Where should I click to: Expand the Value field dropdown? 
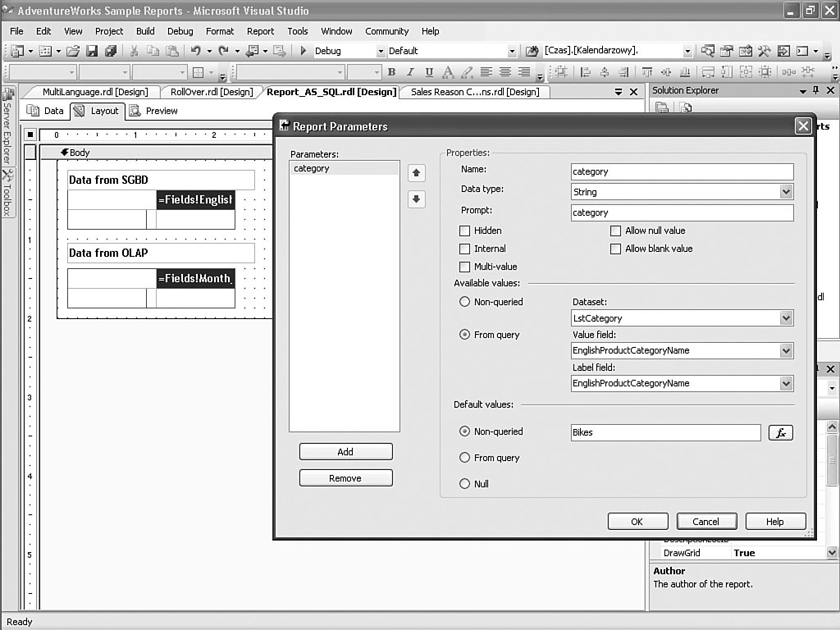click(786, 351)
